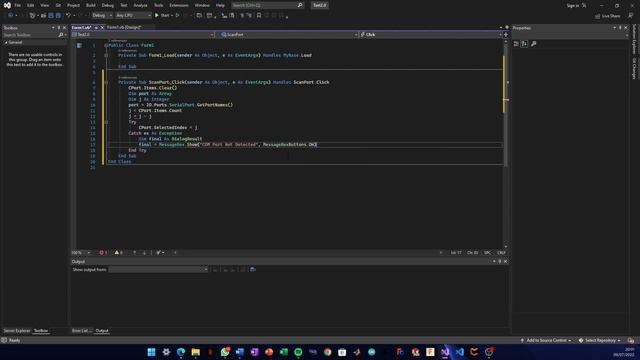Click Select Repository in status bar

600,340
